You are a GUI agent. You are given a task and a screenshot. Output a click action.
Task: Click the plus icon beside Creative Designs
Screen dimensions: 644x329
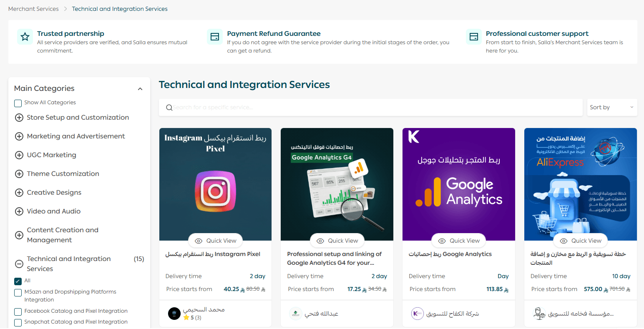19,193
